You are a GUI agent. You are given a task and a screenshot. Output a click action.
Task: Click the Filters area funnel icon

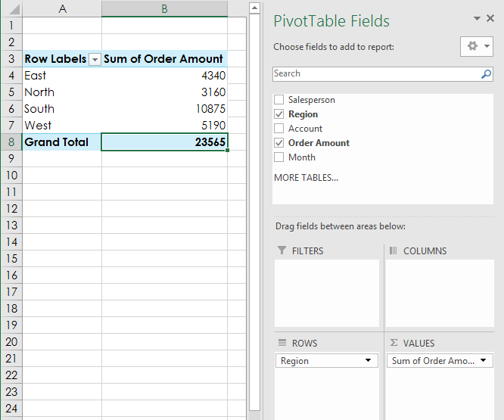pyautogui.click(x=282, y=250)
